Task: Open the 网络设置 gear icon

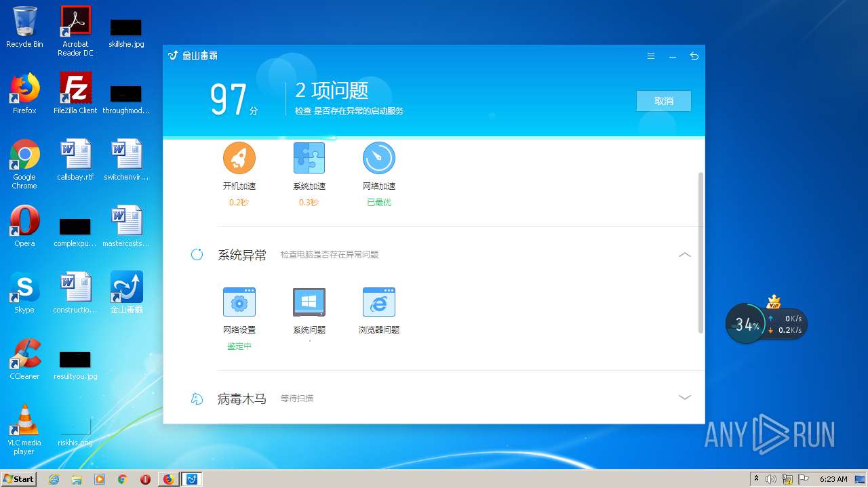Action: [239, 302]
